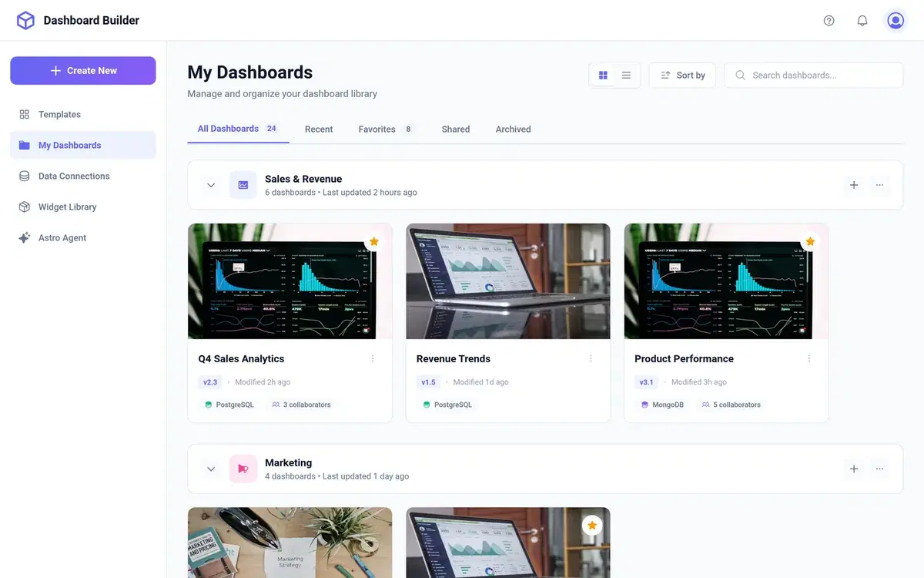The image size is (924, 578).
Task: Click the Create New button
Action: pyautogui.click(x=83, y=70)
